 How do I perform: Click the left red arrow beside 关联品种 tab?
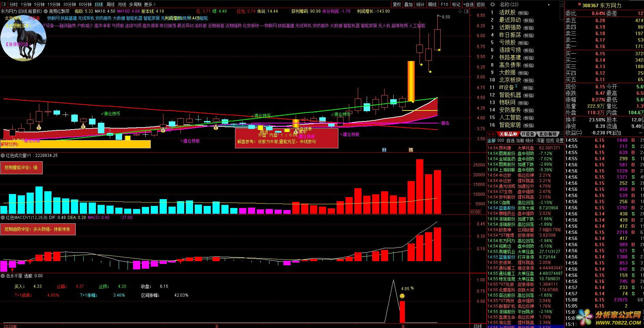coord(489,134)
